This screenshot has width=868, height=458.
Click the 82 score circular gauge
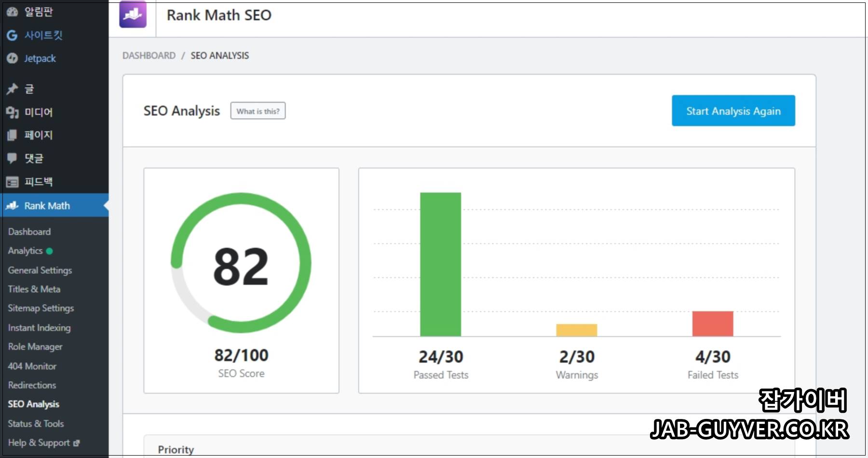pos(241,263)
